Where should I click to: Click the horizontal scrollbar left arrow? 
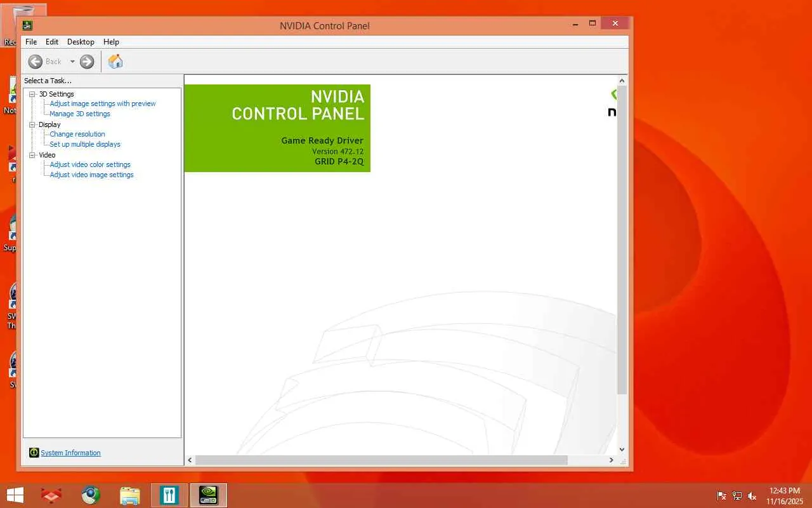(x=190, y=460)
